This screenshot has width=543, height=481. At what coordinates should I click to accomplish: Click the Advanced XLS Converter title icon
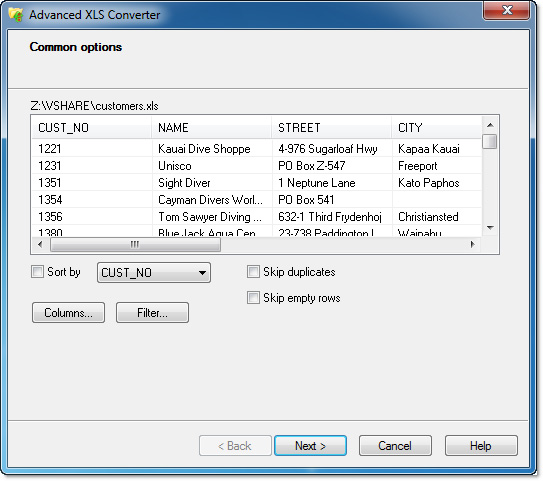[16, 14]
